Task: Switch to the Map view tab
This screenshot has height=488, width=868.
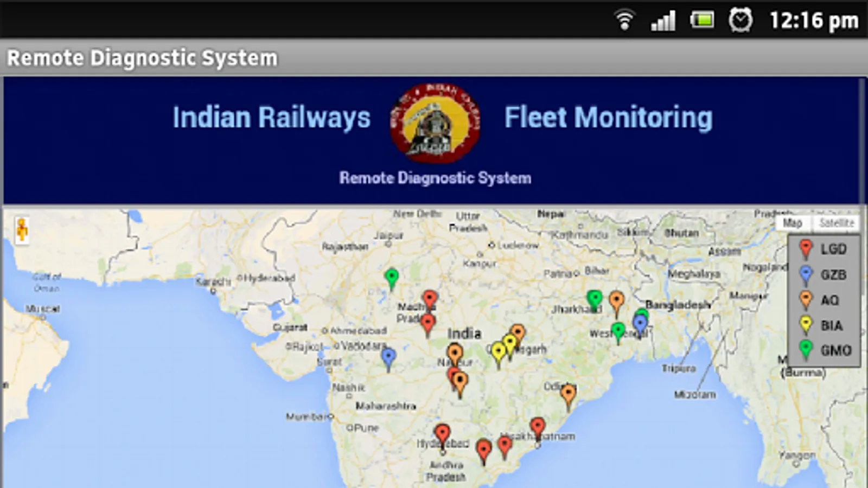Action: tap(793, 223)
